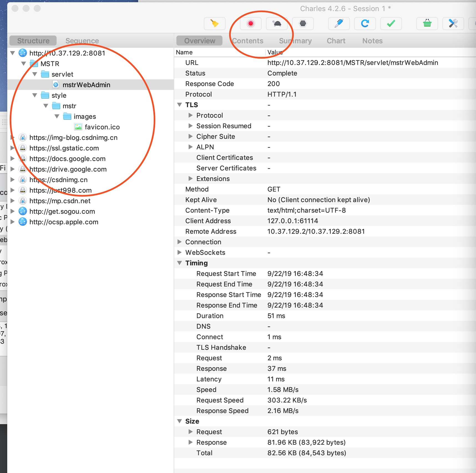Click the globe icon for 10.37.129.2:8081
The image size is (476, 473).
[23, 53]
